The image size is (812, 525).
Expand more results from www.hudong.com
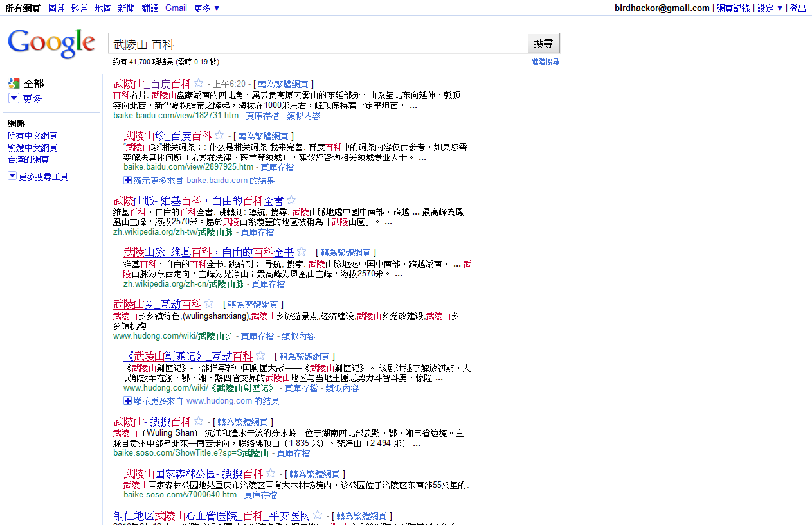(x=202, y=401)
